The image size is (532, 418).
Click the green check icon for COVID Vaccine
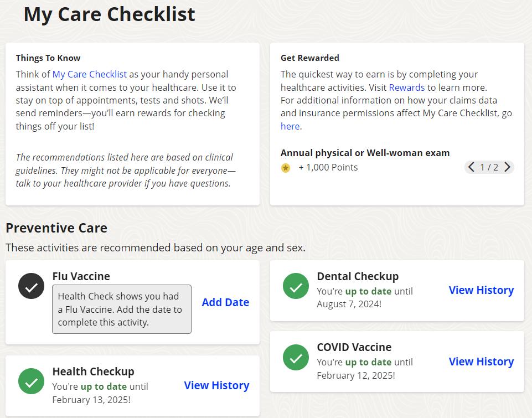tap(296, 357)
